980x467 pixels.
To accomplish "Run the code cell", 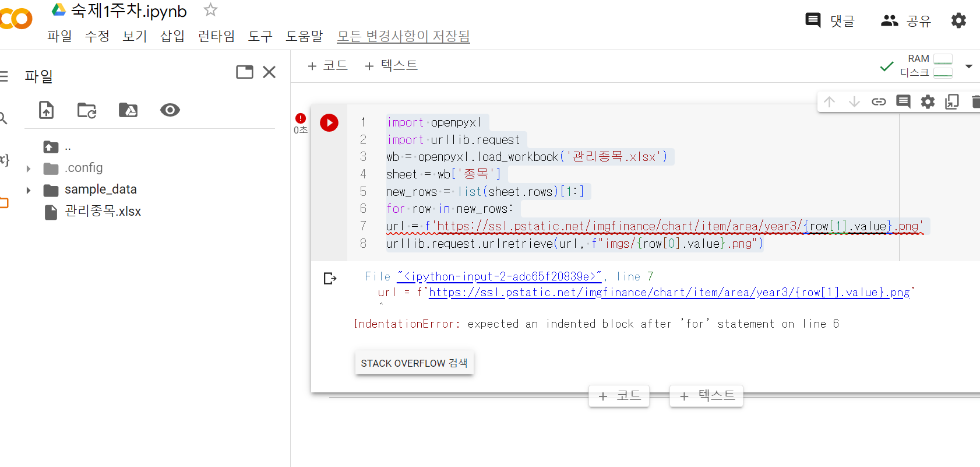I will pyautogui.click(x=329, y=122).
